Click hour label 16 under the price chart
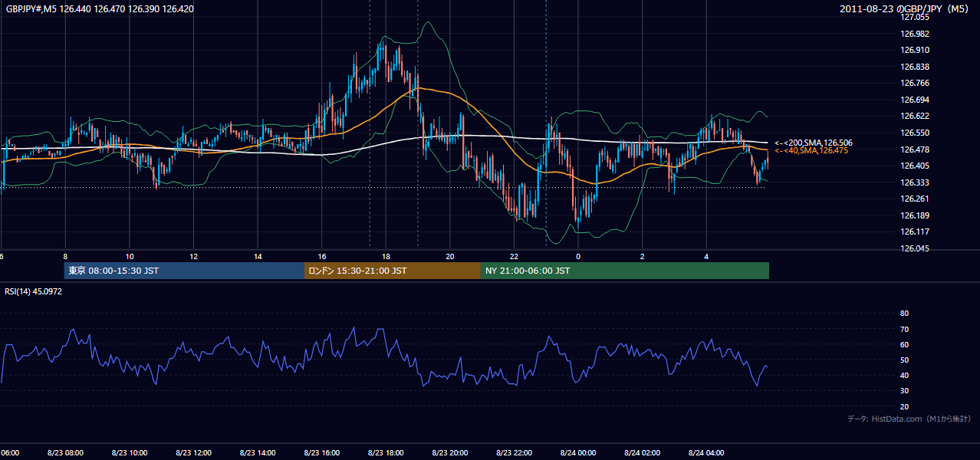This screenshot has height=460, width=980. [x=321, y=256]
